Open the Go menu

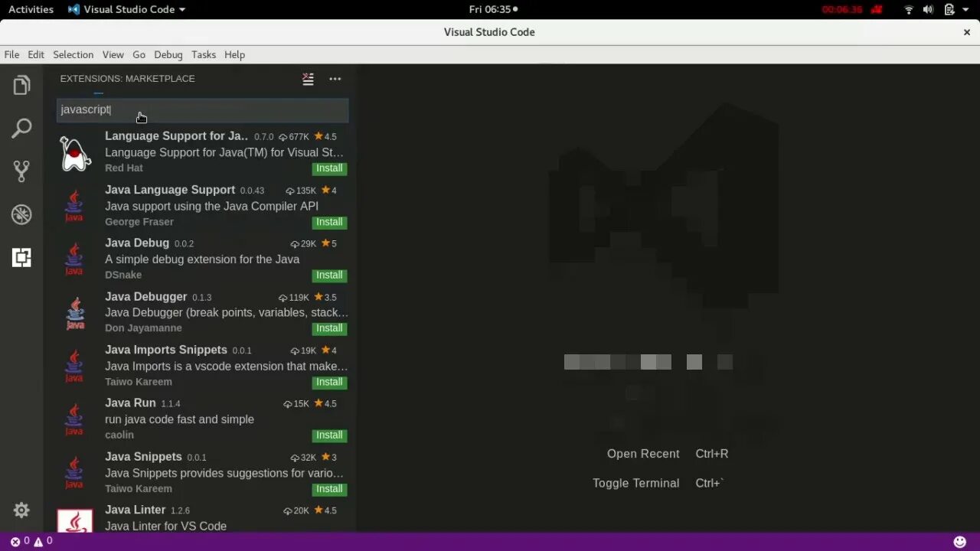pos(139,54)
